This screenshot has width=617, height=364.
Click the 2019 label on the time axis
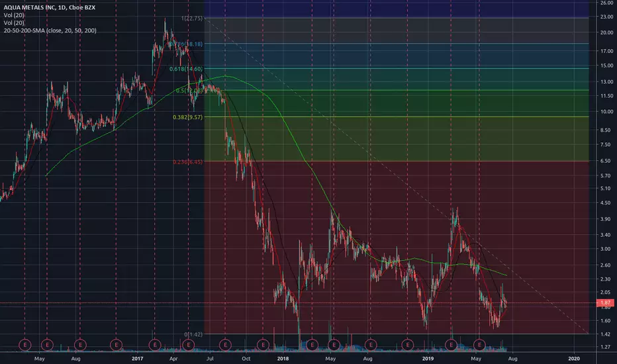tap(428, 359)
